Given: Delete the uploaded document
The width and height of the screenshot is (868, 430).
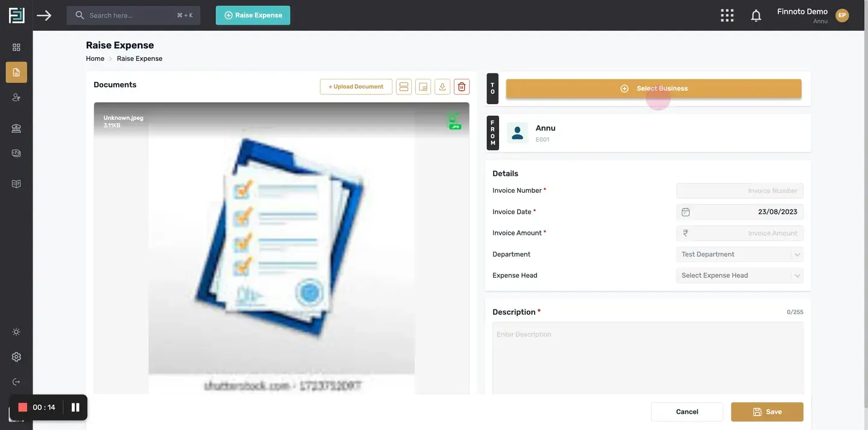Looking at the screenshot, I should pos(462,87).
